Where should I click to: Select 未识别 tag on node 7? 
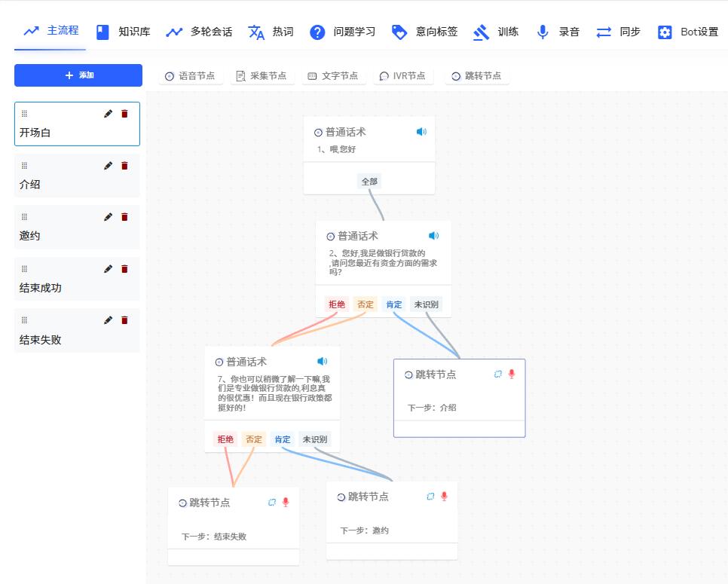tap(314, 439)
